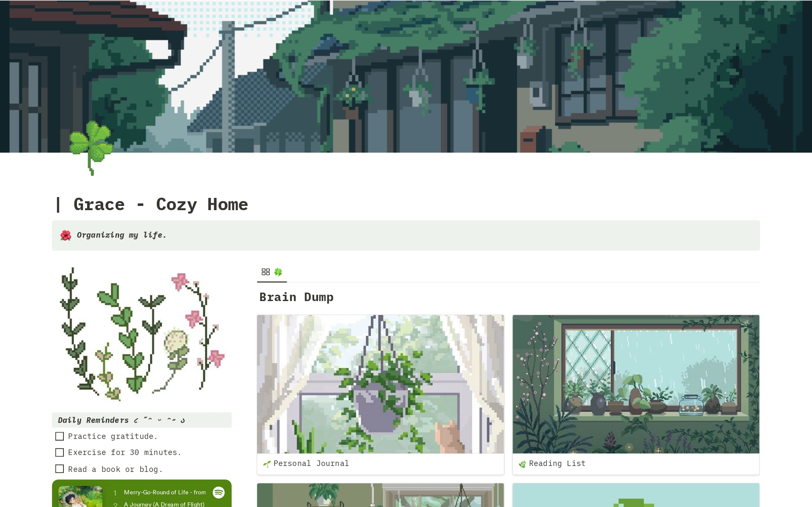Image resolution: width=812 pixels, height=507 pixels.
Task: Click the album art in the Spotify widget
Action: point(80,496)
